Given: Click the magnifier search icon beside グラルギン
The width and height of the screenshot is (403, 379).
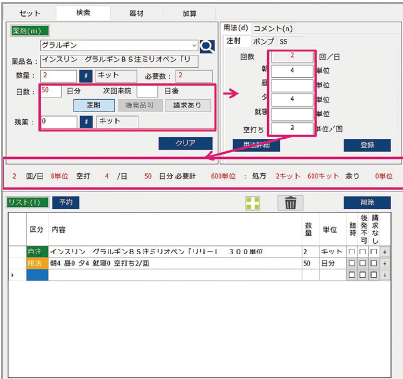Looking at the screenshot, I should [207, 46].
